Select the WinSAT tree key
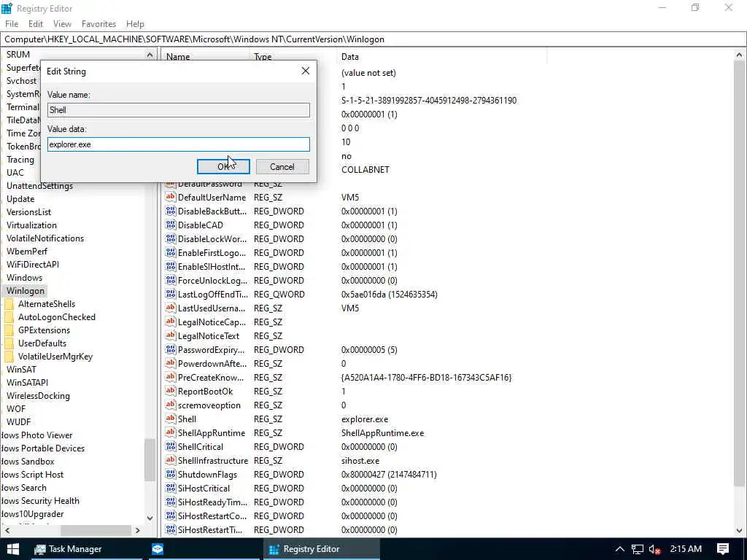 [21, 369]
